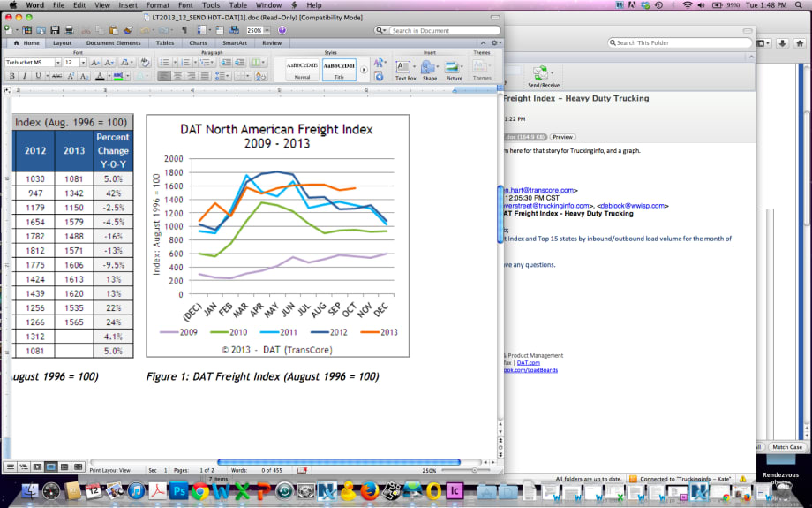Save the document with the floppy disk icon
812x508 pixels.
[55, 31]
